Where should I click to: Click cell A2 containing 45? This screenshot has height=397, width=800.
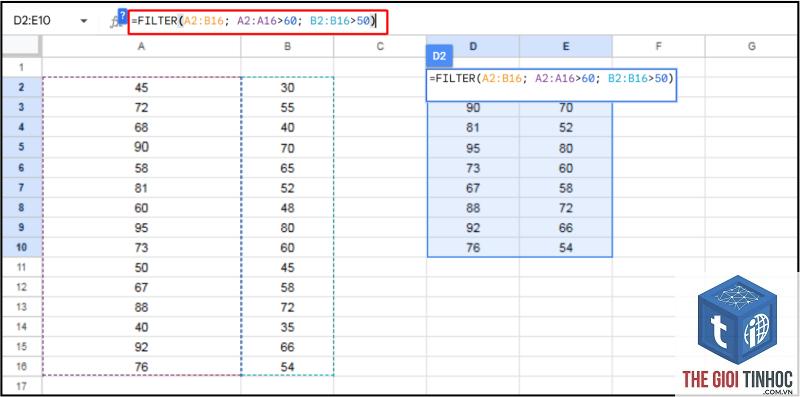(x=141, y=88)
